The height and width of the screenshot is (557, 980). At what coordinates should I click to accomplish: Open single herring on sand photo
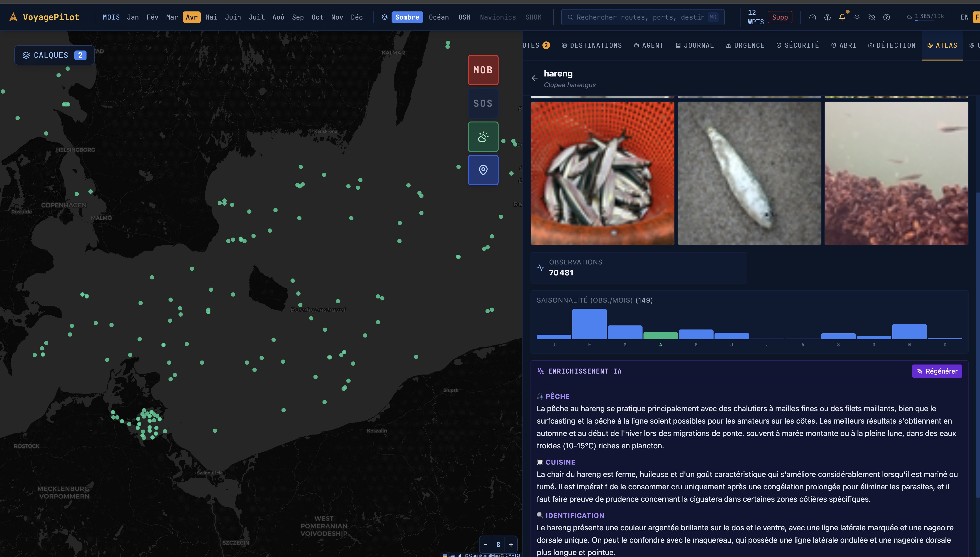pos(749,173)
